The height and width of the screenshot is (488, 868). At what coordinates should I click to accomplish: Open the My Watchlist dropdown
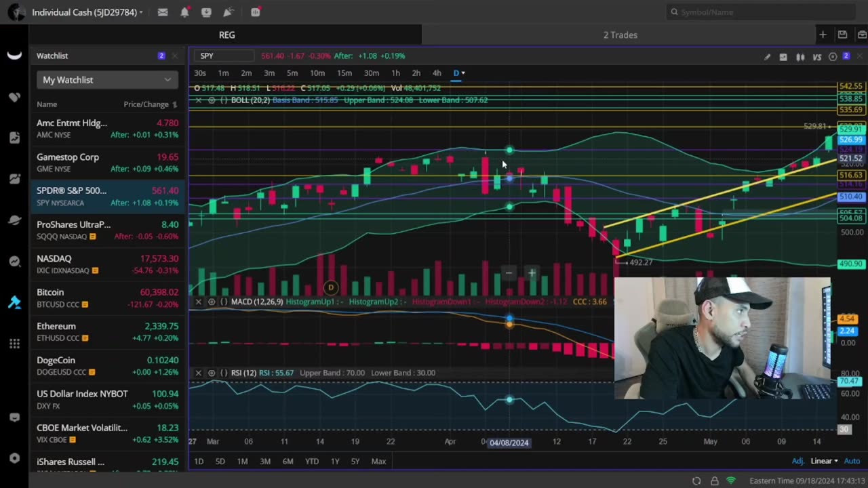[x=107, y=80]
